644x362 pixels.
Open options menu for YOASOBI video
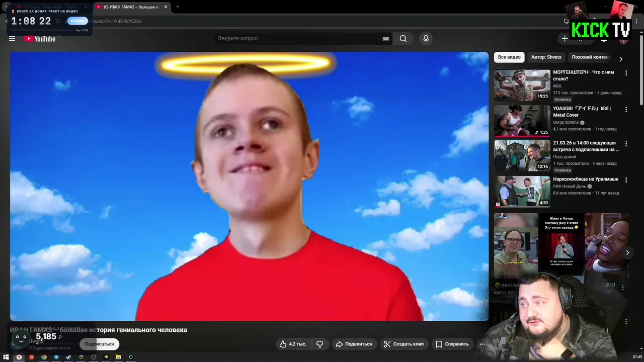pyautogui.click(x=626, y=109)
